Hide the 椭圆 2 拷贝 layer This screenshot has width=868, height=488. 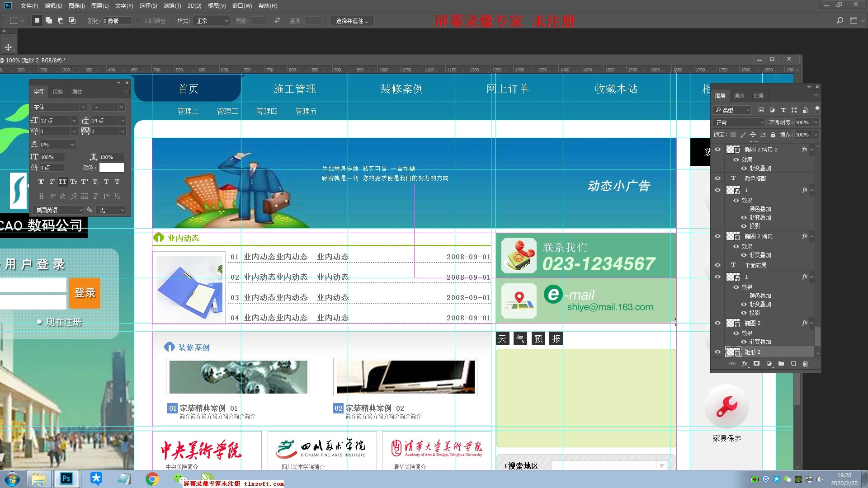(717, 236)
